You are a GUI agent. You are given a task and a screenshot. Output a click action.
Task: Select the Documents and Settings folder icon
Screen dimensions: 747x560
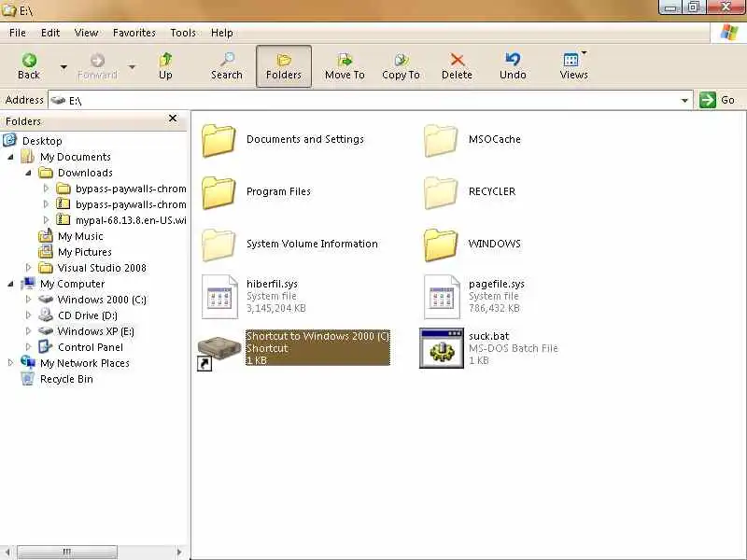click(218, 140)
